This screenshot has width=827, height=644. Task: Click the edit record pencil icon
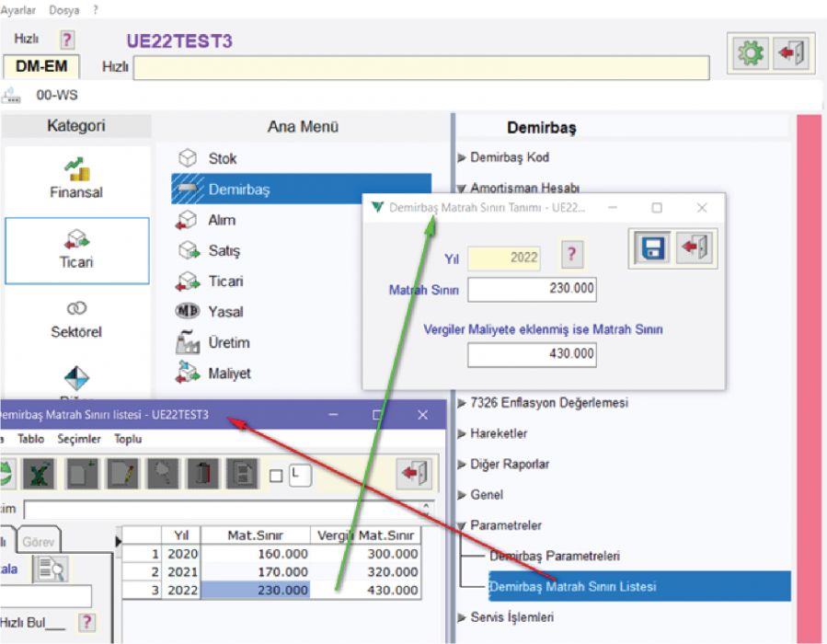122,474
